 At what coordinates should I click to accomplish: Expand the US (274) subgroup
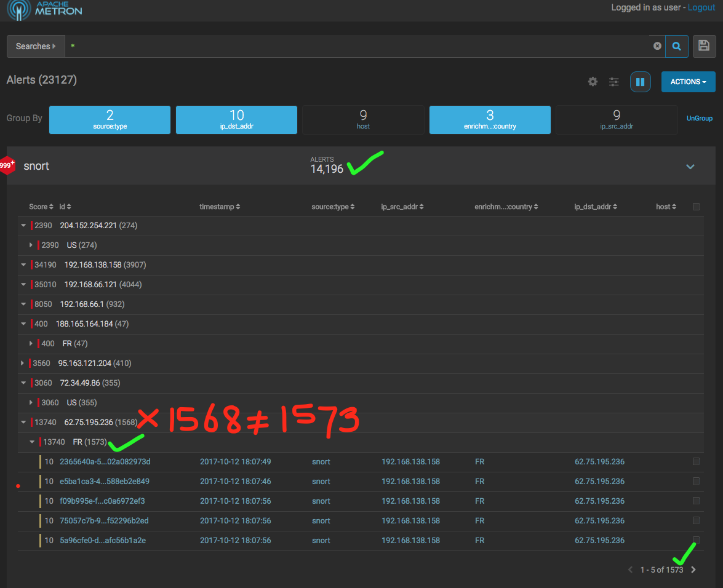pos(31,245)
